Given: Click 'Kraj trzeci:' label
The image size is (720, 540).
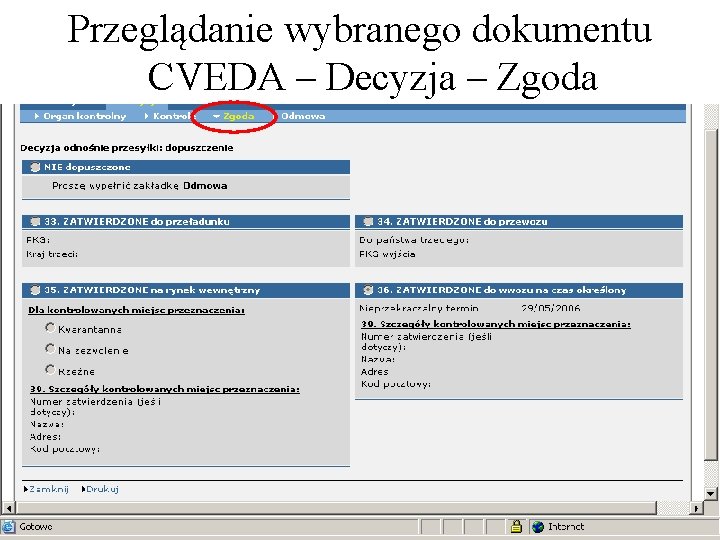Looking at the screenshot, I should 52,254.
